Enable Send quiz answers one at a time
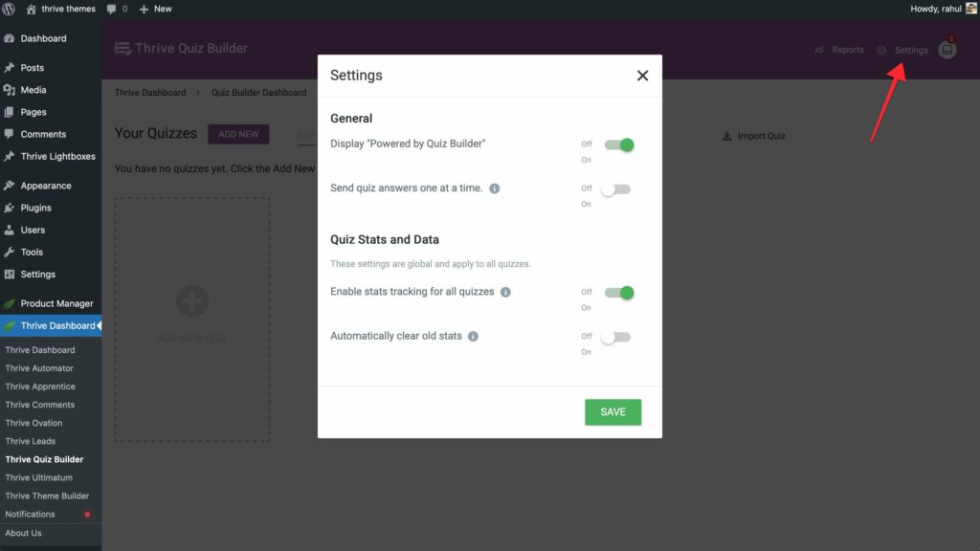980x551 pixels. click(615, 189)
